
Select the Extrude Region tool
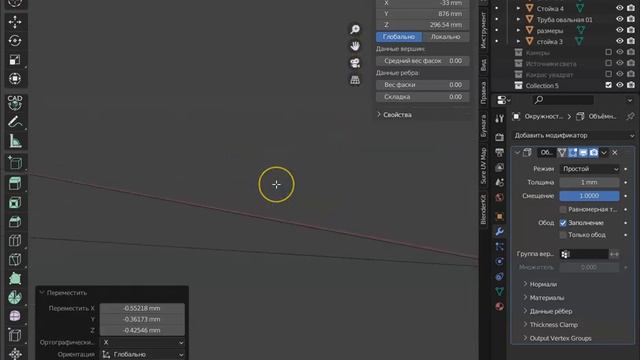point(15,184)
